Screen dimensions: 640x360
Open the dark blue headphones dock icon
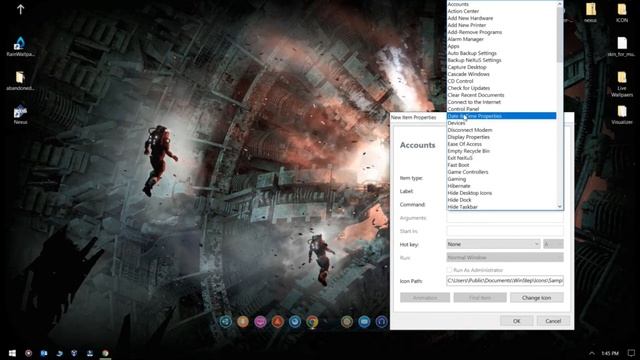click(382, 322)
